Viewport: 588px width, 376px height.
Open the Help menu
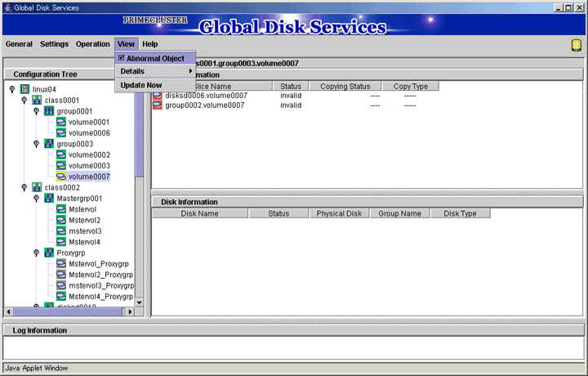[x=150, y=44]
